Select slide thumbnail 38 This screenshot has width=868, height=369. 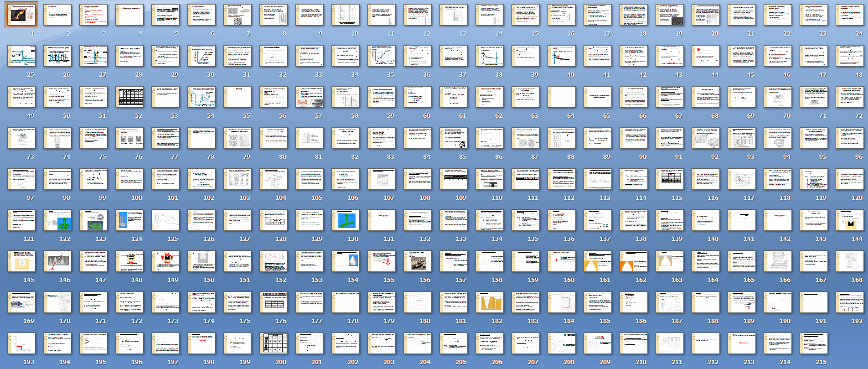pos(490,56)
